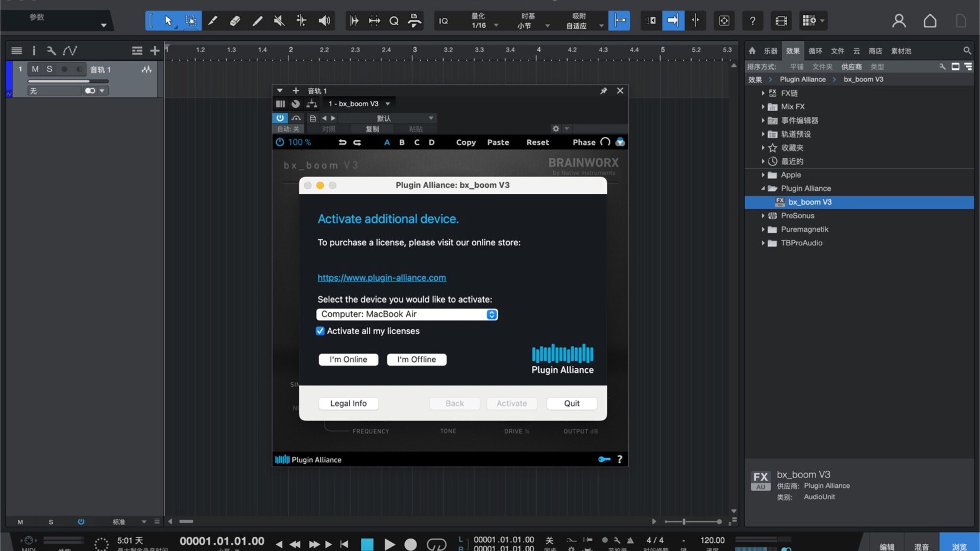This screenshot has width=980, height=551.
Task: Switch to 文件 browser tab
Action: 838,51
